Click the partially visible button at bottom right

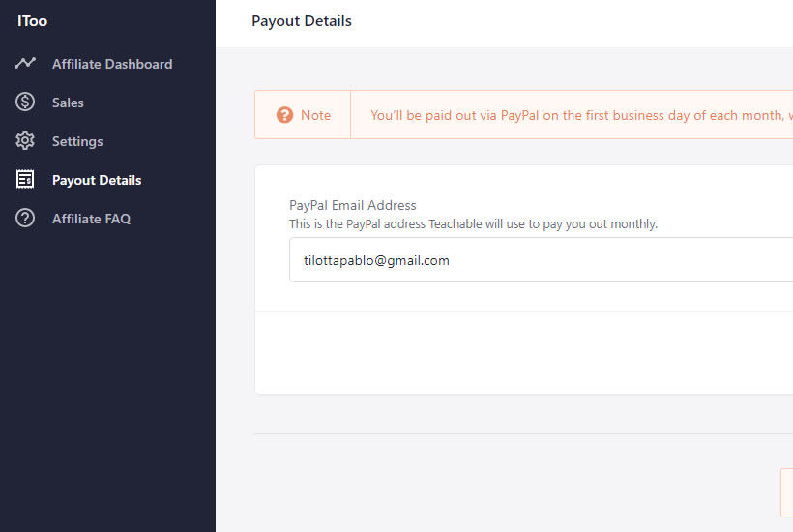click(787, 493)
